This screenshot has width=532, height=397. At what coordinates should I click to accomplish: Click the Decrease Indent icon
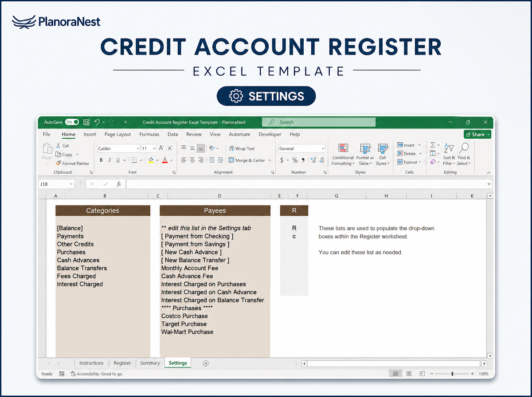coord(212,160)
